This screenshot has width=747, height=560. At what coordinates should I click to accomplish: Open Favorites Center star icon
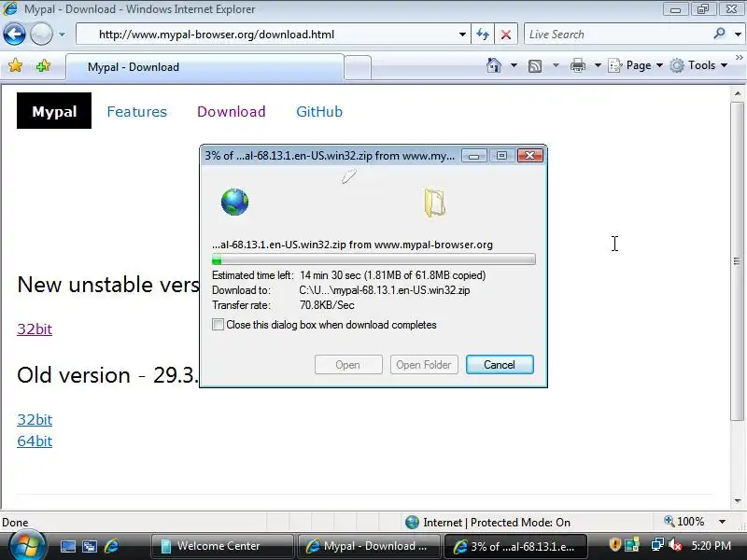[x=15, y=65]
